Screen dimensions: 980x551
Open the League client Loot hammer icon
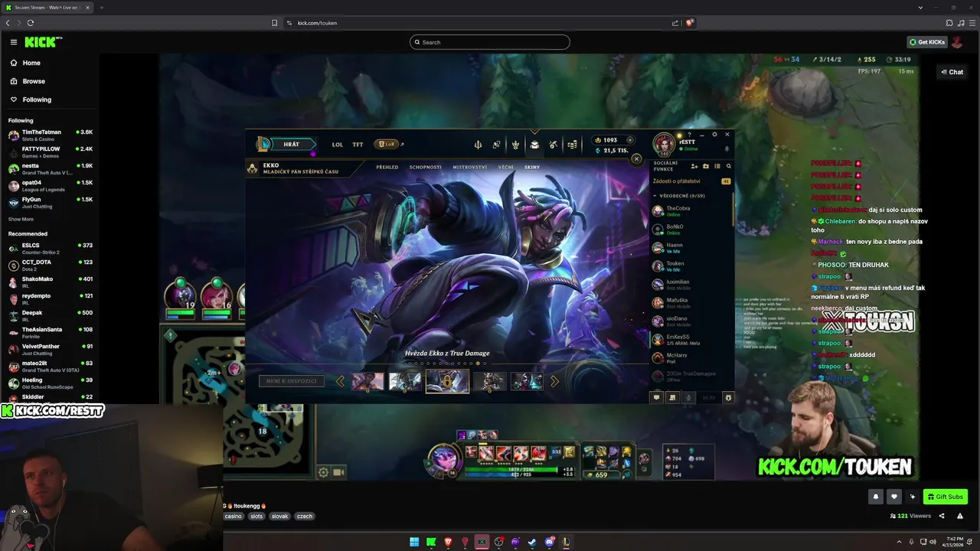click(553, 144)
